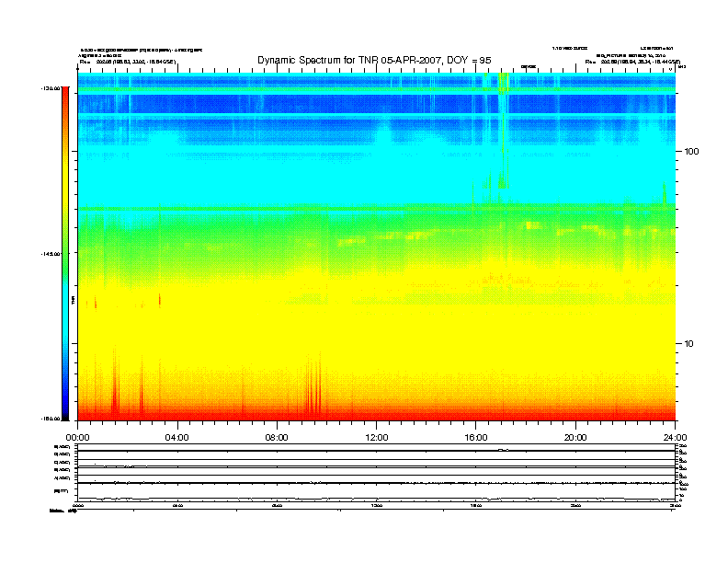Screen dimensions: 728x563
Task: Click the plot title 'Dynamic Spectrum for TNR 05-APR-2007'
Action: coord(374,60)
